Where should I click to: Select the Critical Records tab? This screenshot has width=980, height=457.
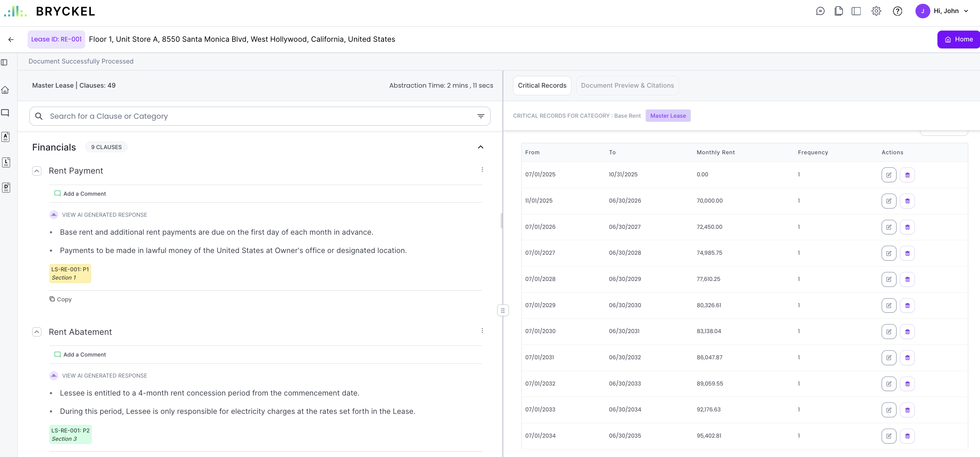pos(542,86)
